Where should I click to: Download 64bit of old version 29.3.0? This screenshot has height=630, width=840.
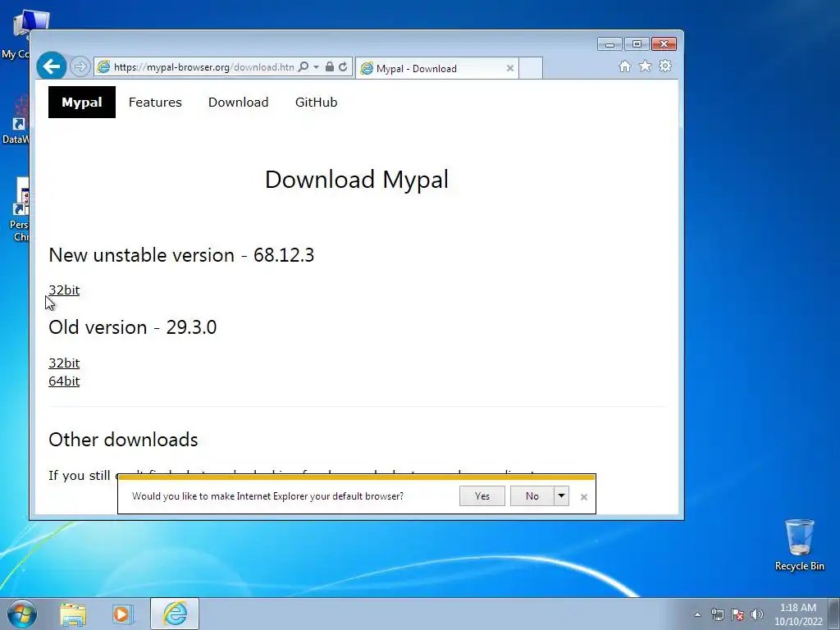pyautogui.click(x=64, y=381)
